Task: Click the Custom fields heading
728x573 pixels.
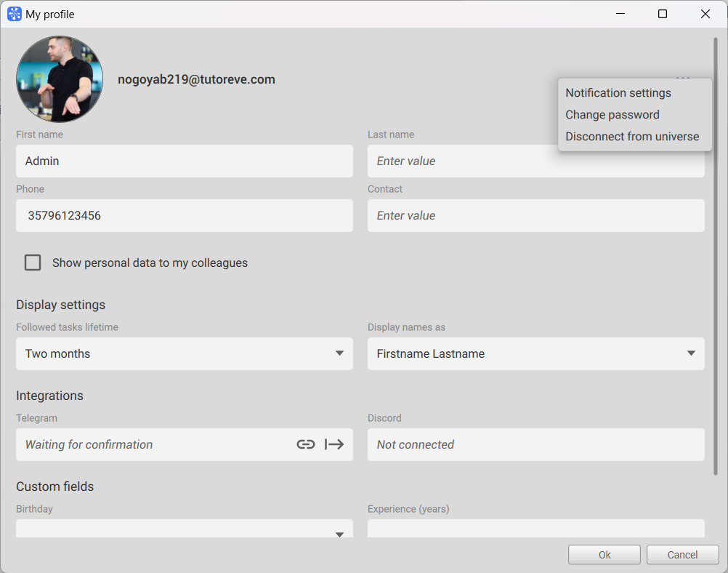Action: pos(54,486)
